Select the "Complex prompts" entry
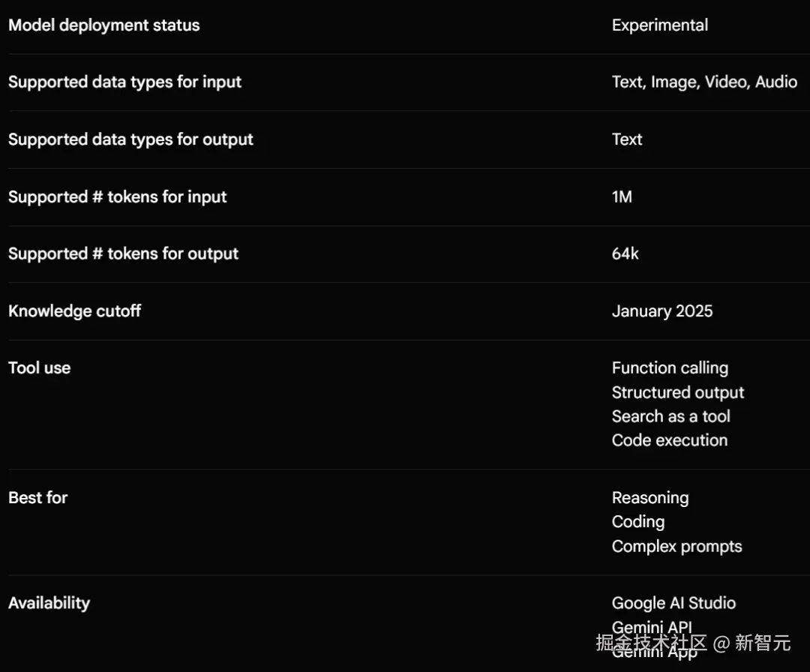 pos(676,547)
